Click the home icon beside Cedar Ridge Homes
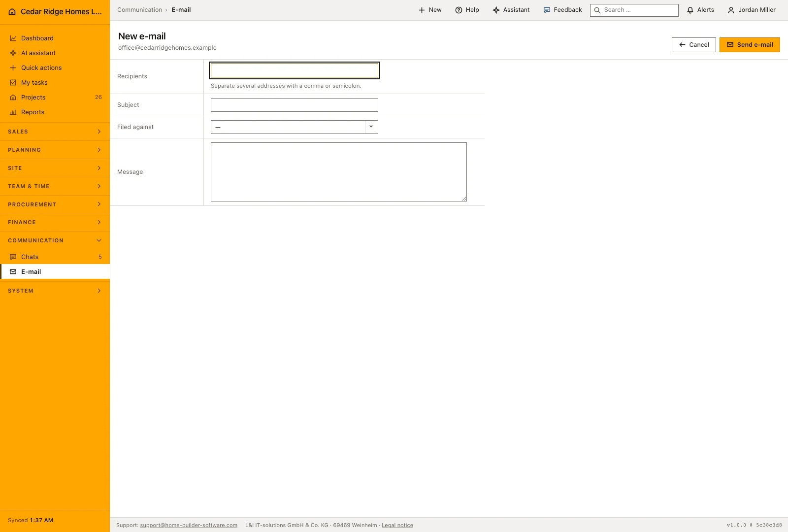The width and height of the screenshot is (788, 532). (x=12, y=12)
